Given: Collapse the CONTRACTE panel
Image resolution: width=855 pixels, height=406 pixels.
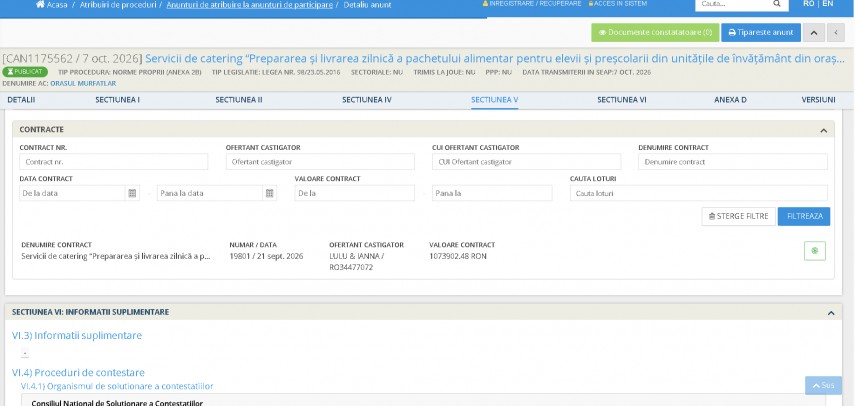Looking at the screenshot, I should point(823,130).
